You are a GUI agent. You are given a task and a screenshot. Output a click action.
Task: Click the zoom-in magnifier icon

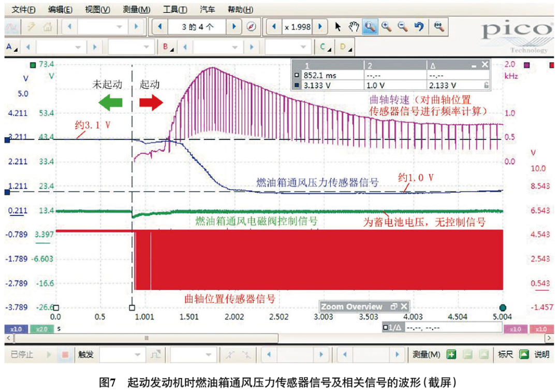pyautogui.click(x=387, y=27)
